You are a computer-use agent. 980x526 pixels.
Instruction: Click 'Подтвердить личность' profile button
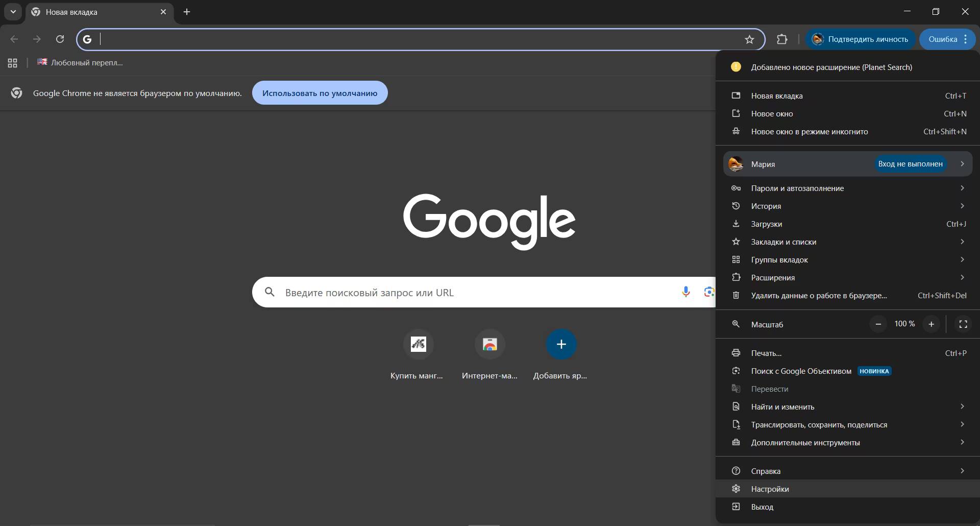tap(860, 39)
